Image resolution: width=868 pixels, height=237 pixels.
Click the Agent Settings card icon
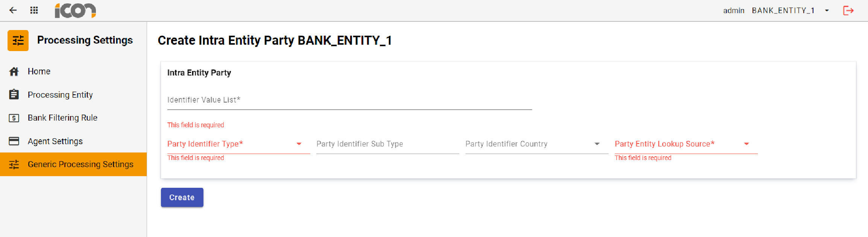coord(14,141)
